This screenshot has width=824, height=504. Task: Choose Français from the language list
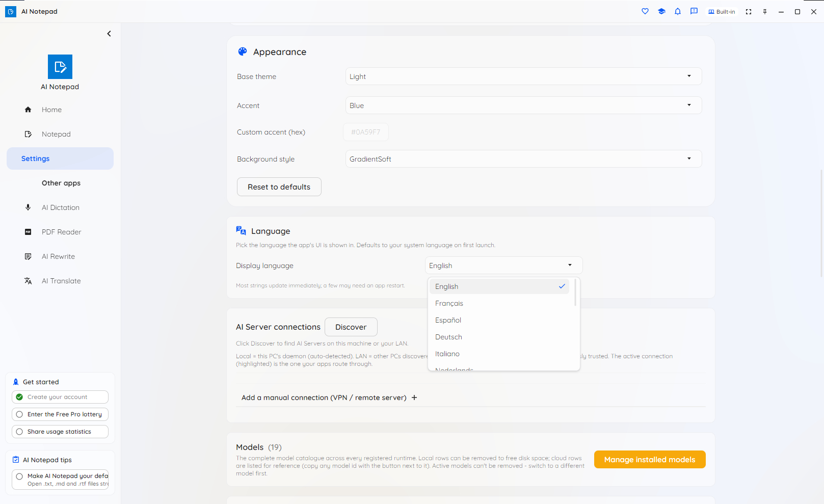(x=499, y=303)
